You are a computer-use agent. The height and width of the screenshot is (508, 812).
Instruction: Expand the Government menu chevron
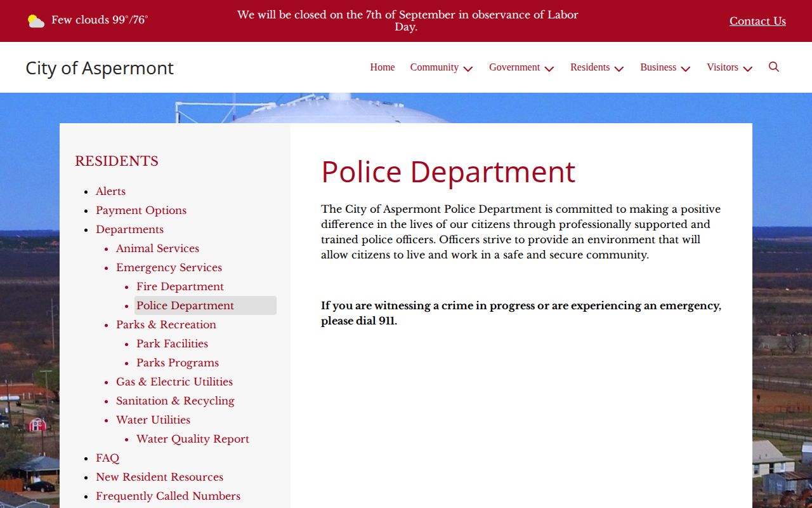coord(549,69)
